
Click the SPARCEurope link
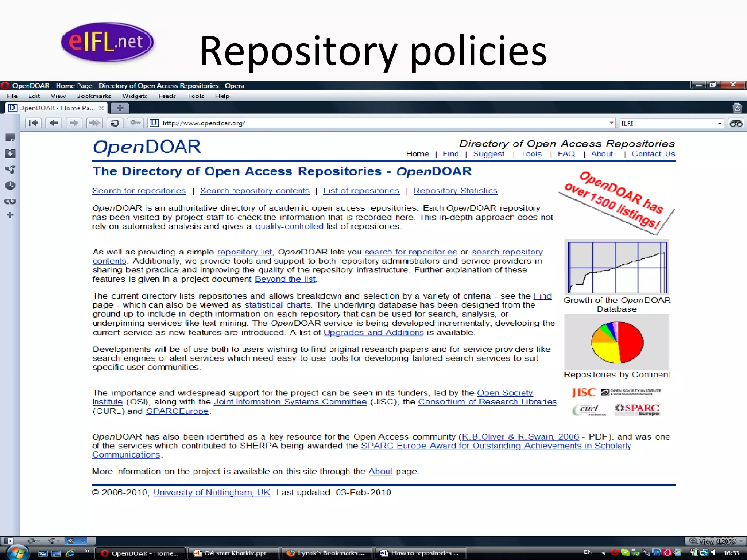(x=178, y=411)
